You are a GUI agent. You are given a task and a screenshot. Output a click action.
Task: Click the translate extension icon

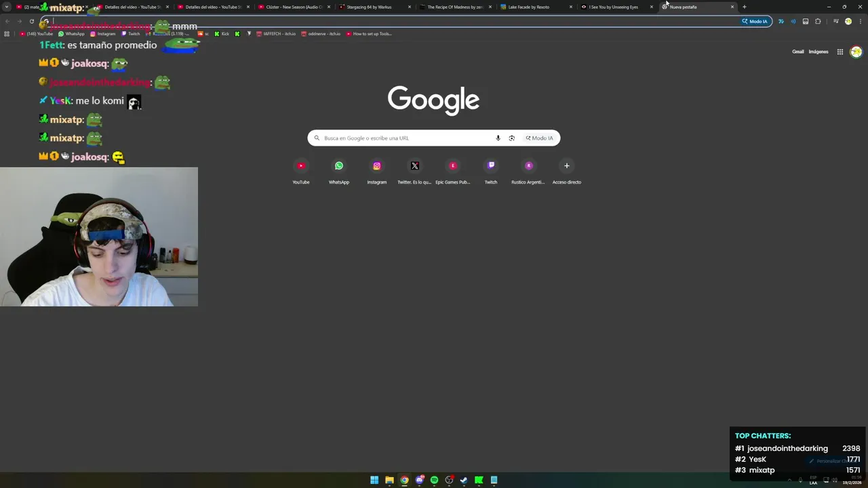tap(781, 21)
